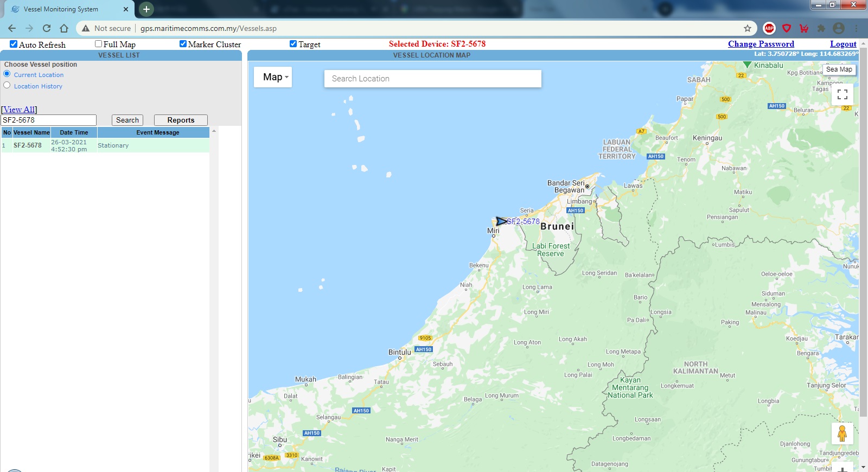The width and height of the screenshot is (868, 472).
Task: Click the View All link
Action: click(19, 110)
